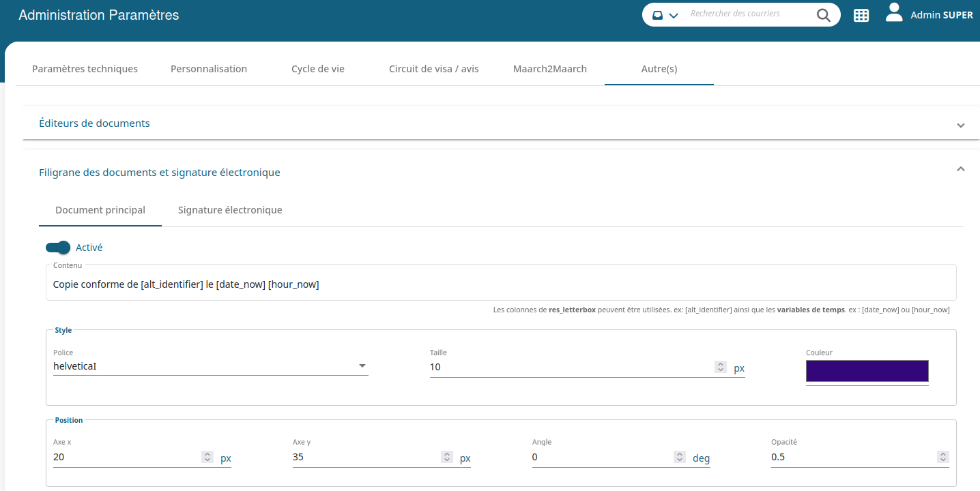
Task: Open the apps grid menu icon
Action: coord(861,15)
